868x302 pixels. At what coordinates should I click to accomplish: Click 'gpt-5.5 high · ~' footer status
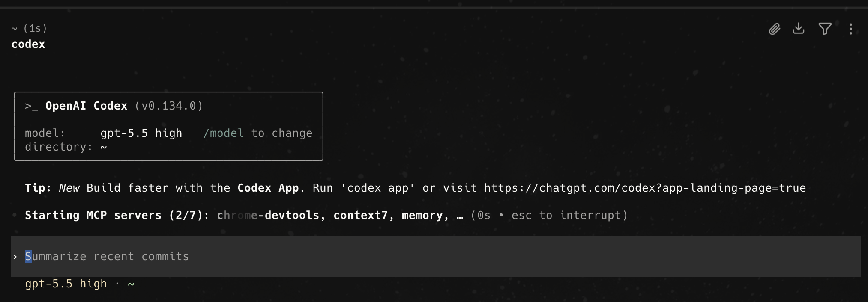pos(80,284)
